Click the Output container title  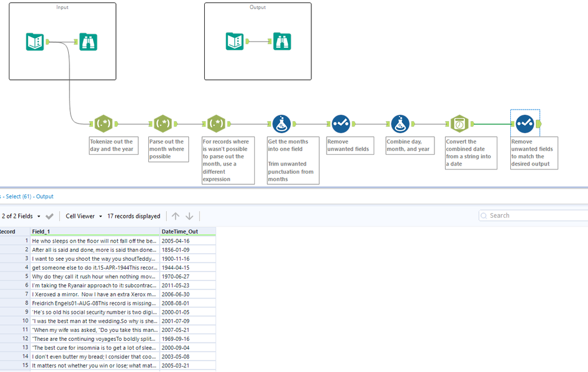coord(258,7)
